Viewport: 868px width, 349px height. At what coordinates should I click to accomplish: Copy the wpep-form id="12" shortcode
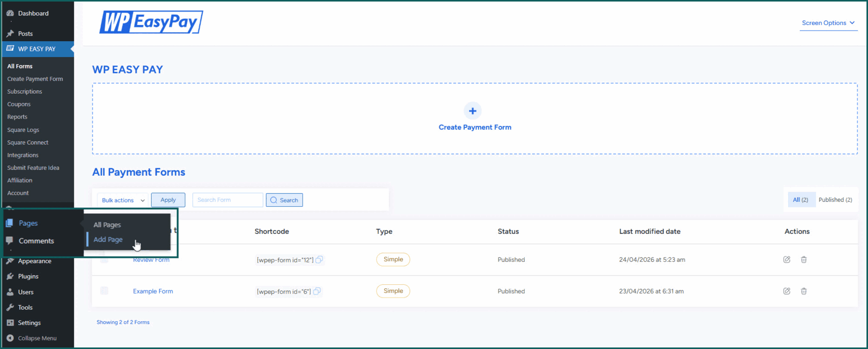[319, 260]
